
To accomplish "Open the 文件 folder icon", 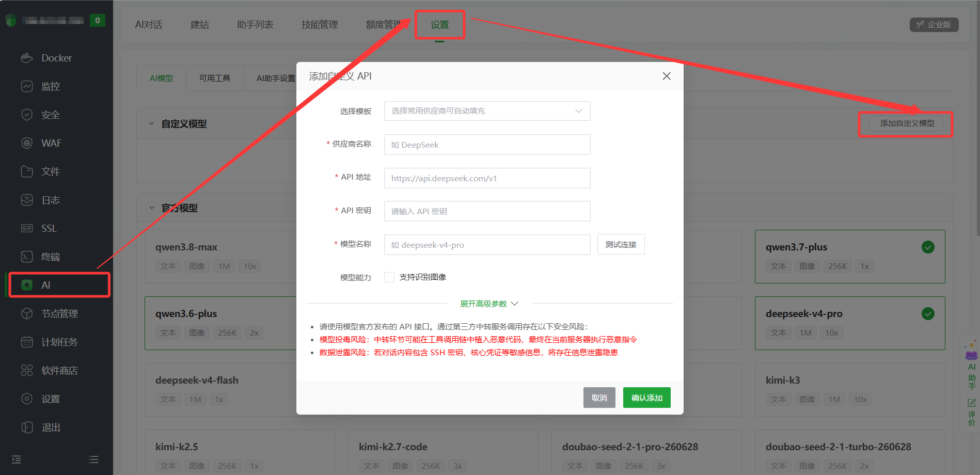I will [x=27, y=171].
